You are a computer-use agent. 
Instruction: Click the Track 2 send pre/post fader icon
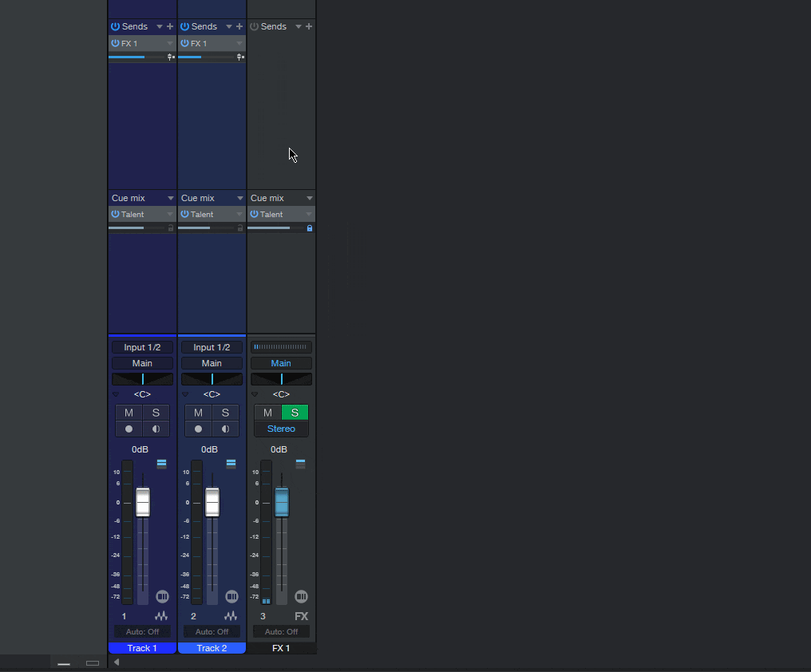pos(239,57)
